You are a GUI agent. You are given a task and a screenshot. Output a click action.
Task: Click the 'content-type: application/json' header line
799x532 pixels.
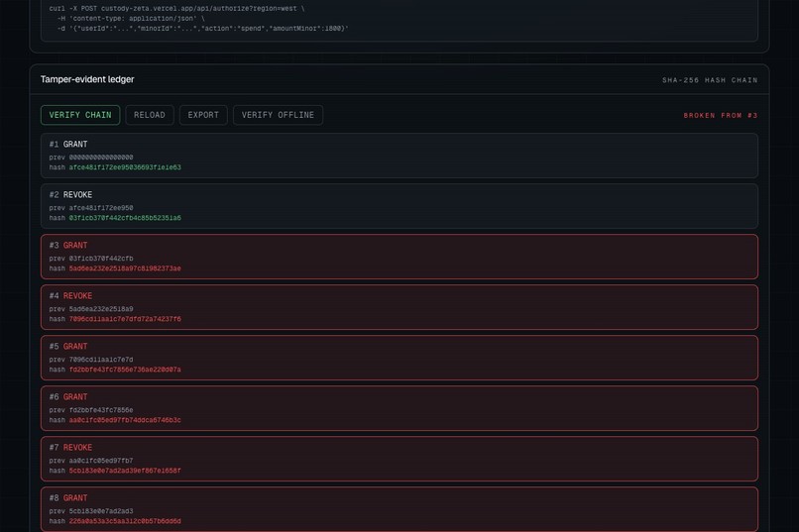tap(131, 18)
